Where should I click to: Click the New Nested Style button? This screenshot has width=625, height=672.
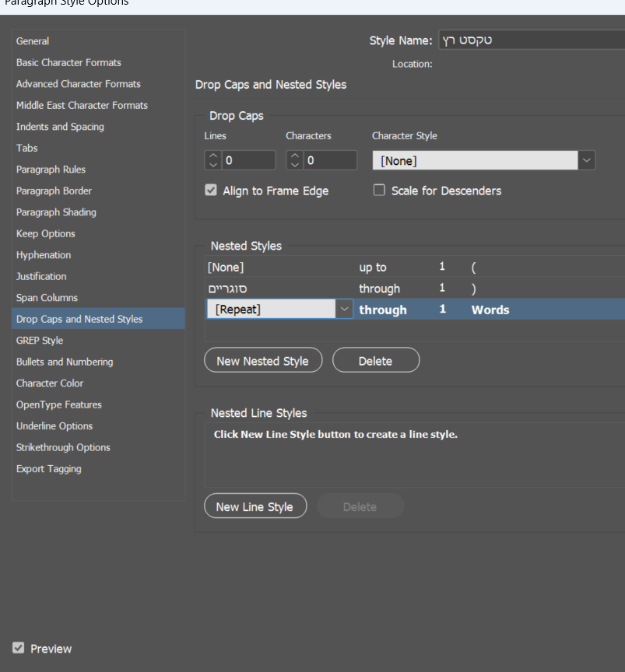[x=262, y=361]
